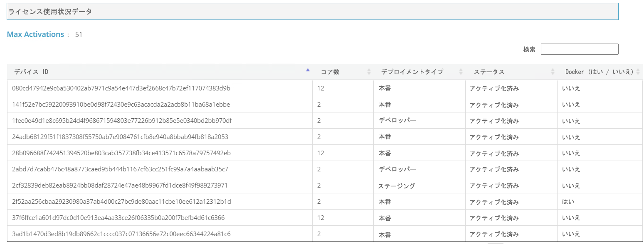Sort table by コア数 header text

point(330,72)
